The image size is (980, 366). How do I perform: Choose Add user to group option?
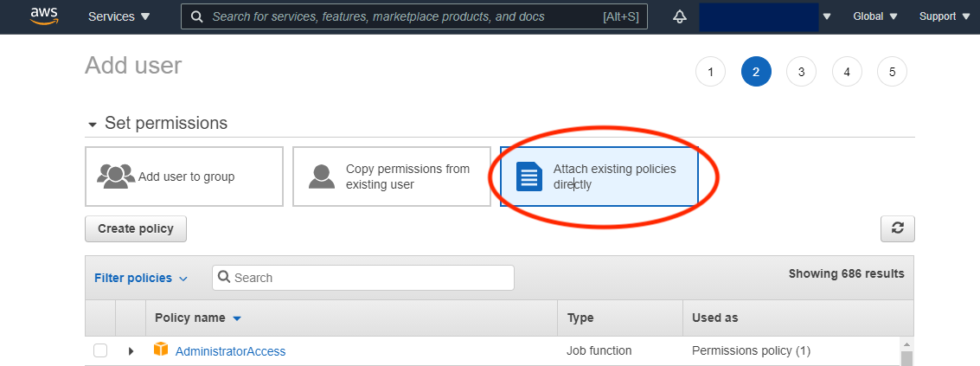coord(184,177)
